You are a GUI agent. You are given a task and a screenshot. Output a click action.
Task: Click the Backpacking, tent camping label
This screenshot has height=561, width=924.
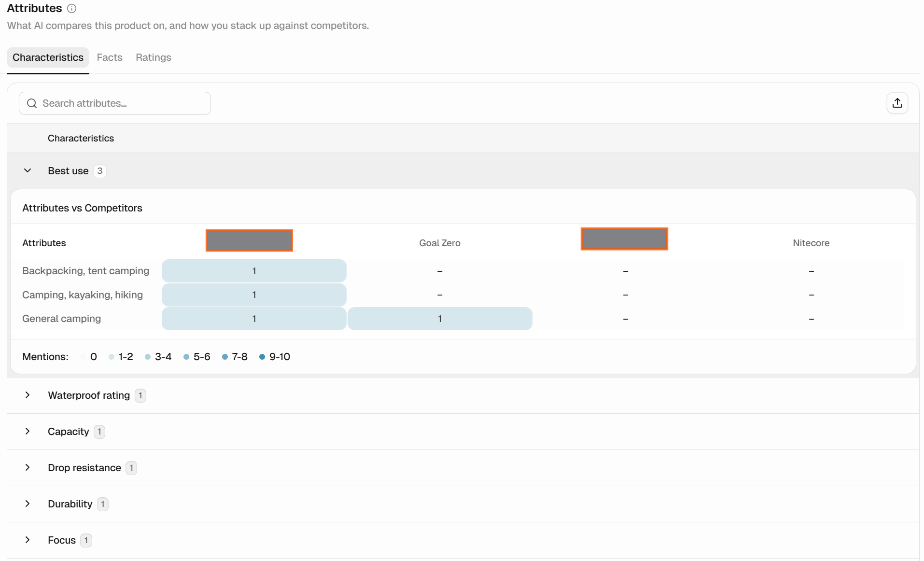(x=85, y=271)
